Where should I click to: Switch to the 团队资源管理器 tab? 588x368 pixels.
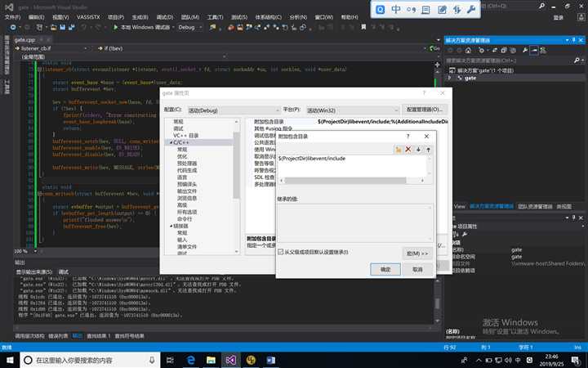(535, 207)
